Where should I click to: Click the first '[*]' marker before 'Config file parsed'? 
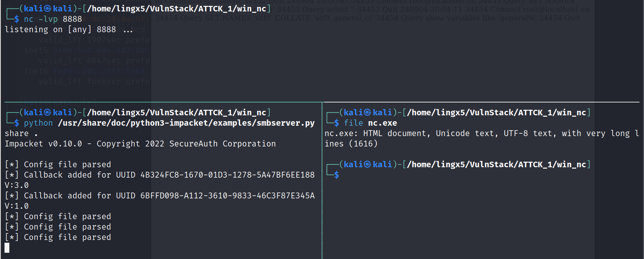(12, 164)
